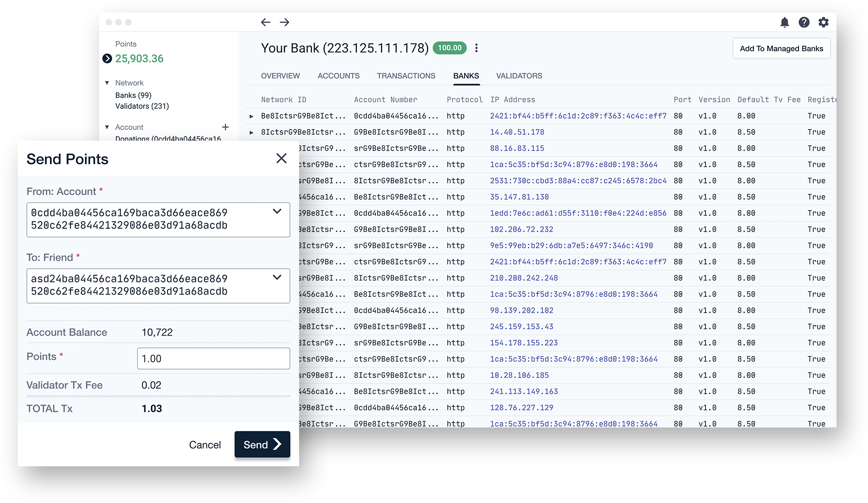Image resolution: width=868 pixels, height=503 pixels.
Task: Click the notifications bell icon
Action: [784, 22]
